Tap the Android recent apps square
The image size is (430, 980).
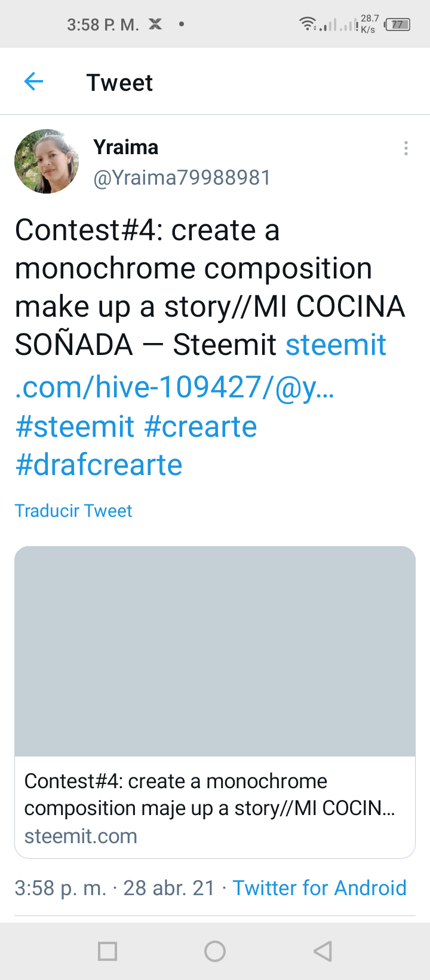coord(107,951)
